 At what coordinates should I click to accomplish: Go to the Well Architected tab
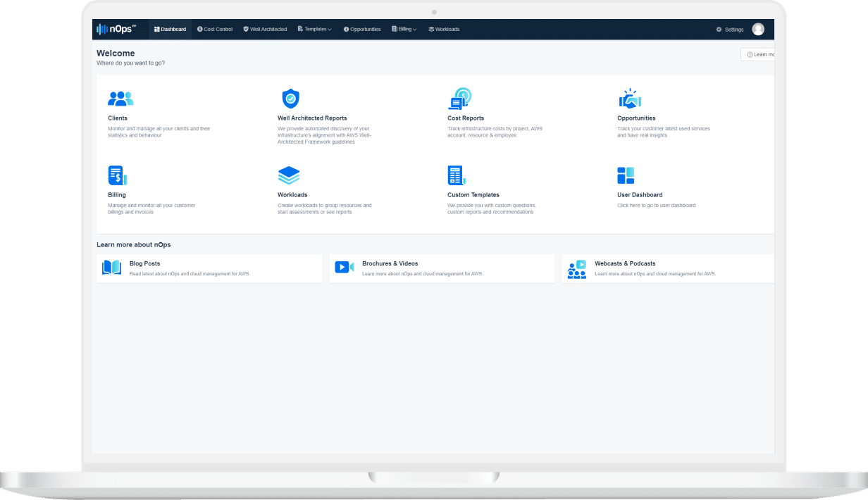click(265, 30)
